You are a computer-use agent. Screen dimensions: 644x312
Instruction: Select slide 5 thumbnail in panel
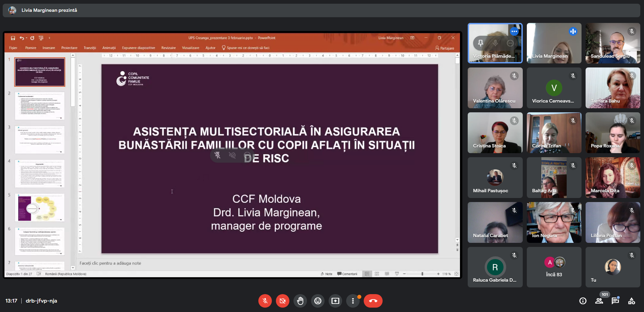(x=40, y=207)
